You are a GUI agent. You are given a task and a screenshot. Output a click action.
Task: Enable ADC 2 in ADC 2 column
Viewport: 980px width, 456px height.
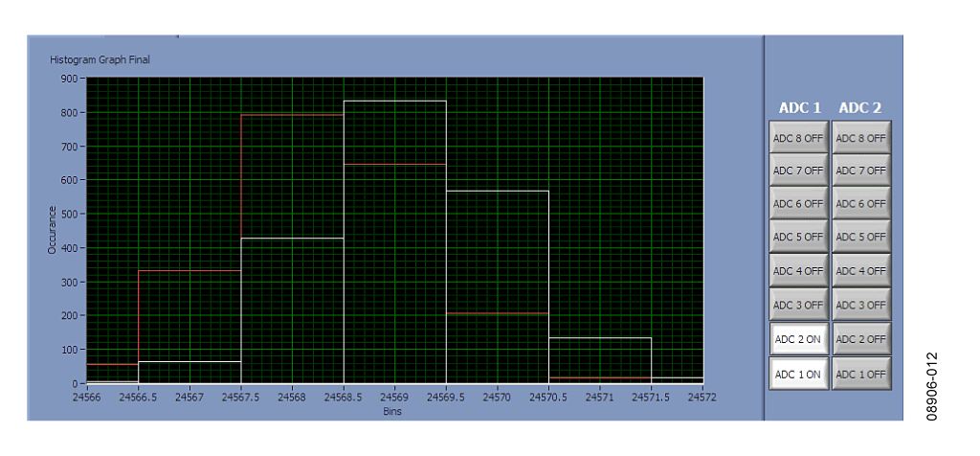tap(860, 339)
